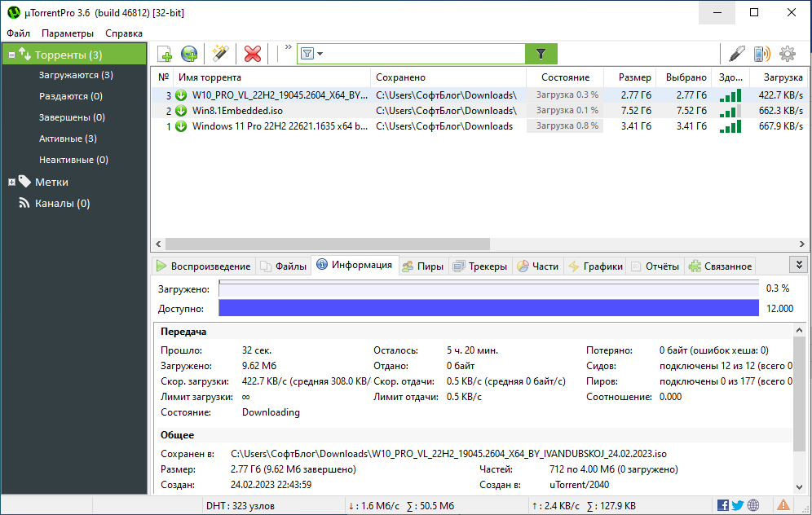Click the horizontal scrollbar under the torrent list
This screenshot has width=812, height=515.
pos(326,244)
